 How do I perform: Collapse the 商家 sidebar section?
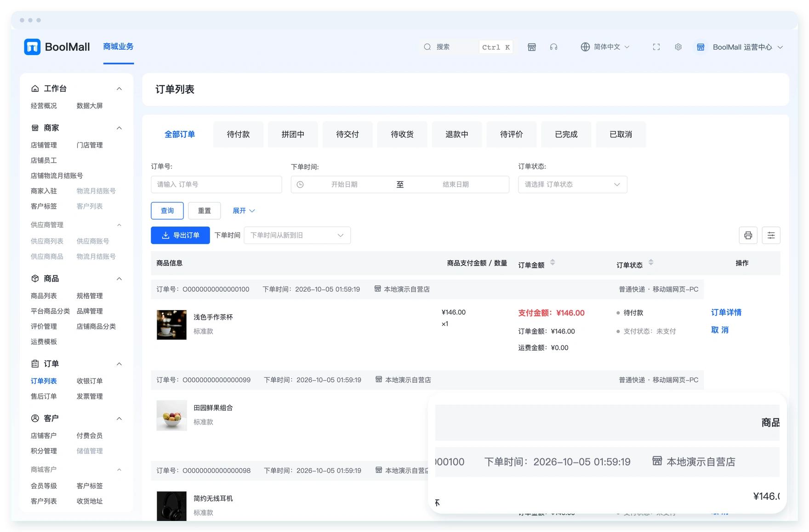pyautogui.click(x=119, y=128)
